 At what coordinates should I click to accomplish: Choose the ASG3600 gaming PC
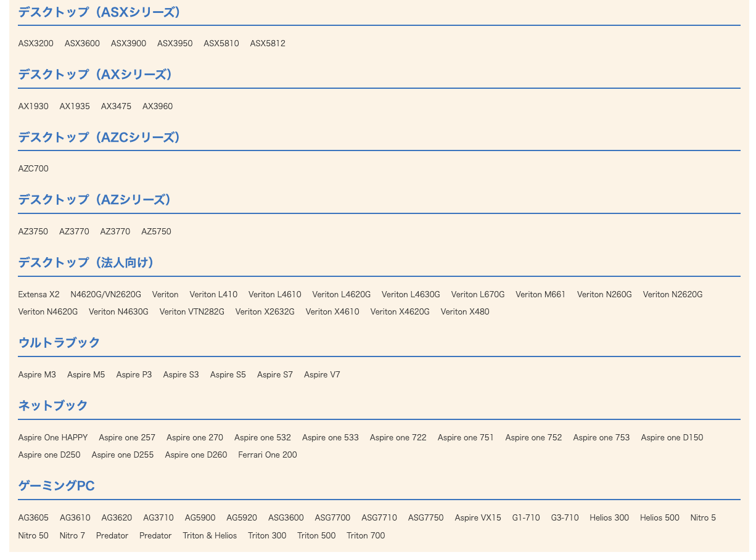[286, 517]
